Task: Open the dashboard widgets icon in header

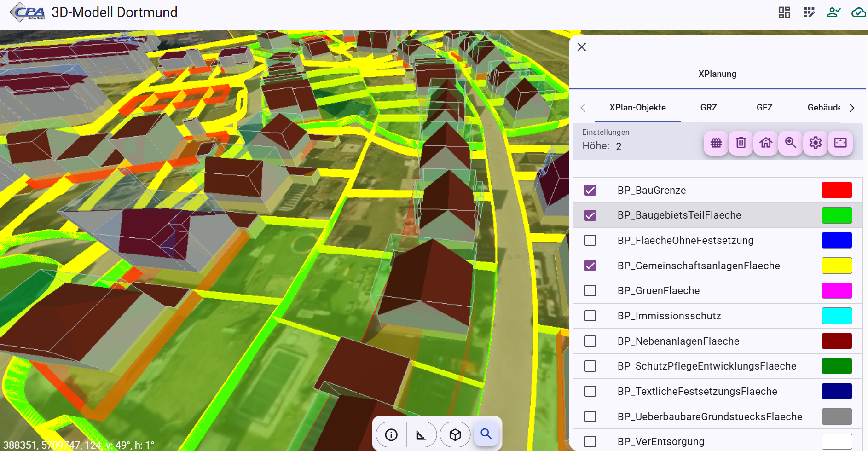Action: [784, 12]
